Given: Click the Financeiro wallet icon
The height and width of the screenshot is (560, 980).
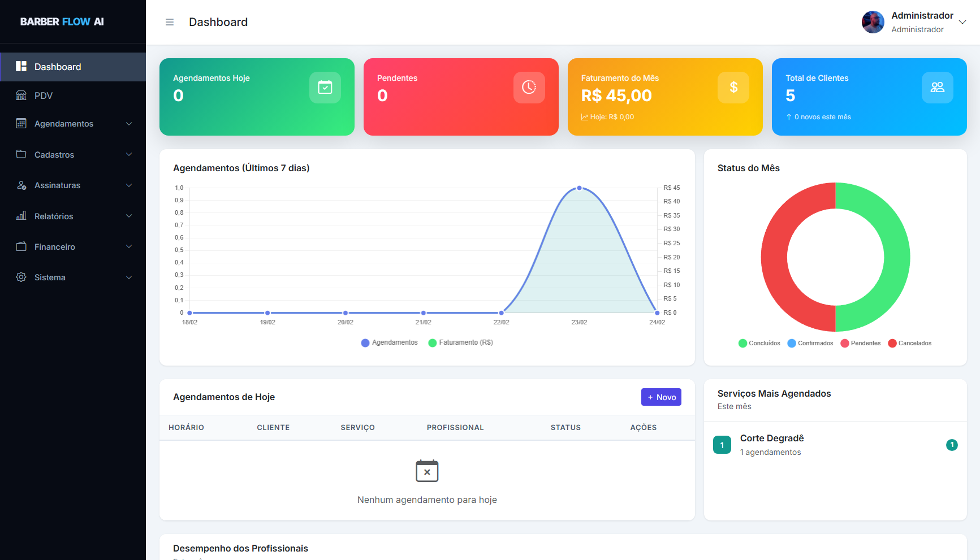Looking at the screenshot, I should (21, 246).
